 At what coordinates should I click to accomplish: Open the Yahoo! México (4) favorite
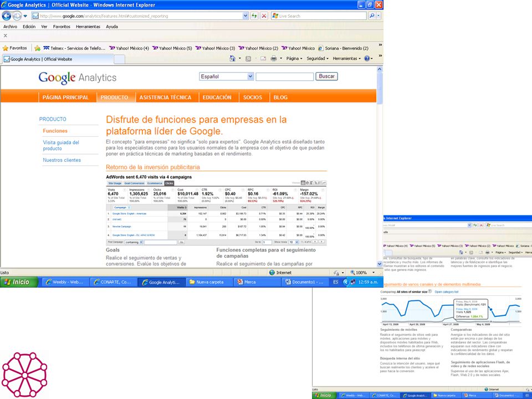point(129,48)
